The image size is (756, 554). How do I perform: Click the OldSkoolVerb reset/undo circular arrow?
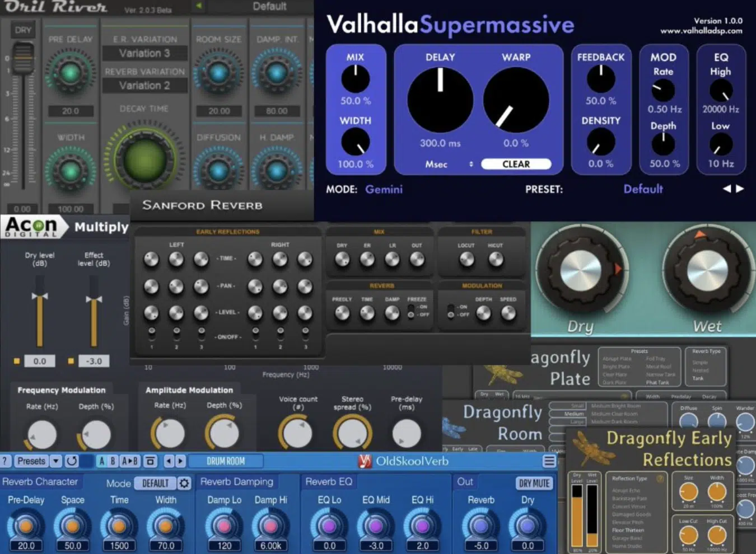(x=71, y=461)
